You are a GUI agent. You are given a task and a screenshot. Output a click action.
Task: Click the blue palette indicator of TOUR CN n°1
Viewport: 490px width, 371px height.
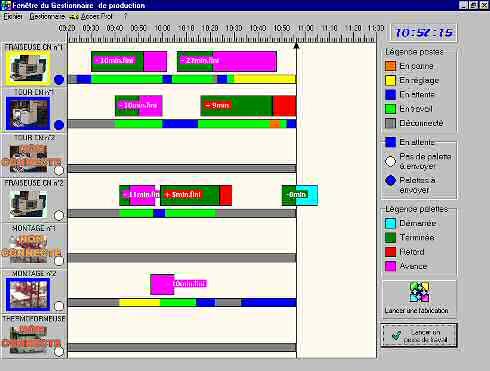(59, 125)
